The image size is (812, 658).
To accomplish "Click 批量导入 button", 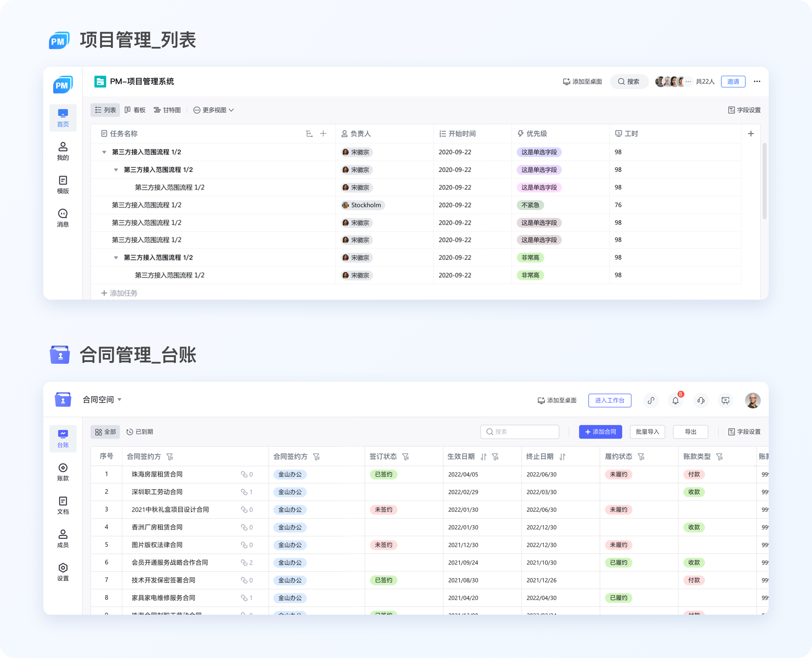I will 647,432.
